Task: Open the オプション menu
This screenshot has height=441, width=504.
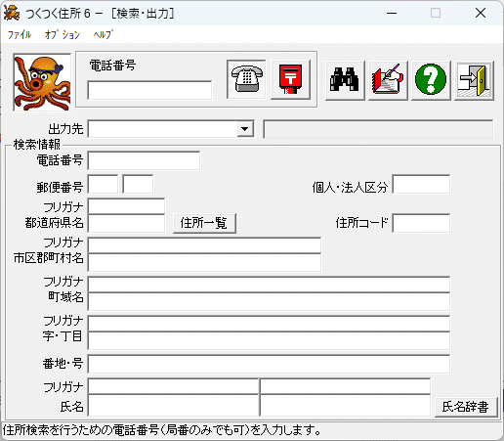Action: [x=63, y=34]
